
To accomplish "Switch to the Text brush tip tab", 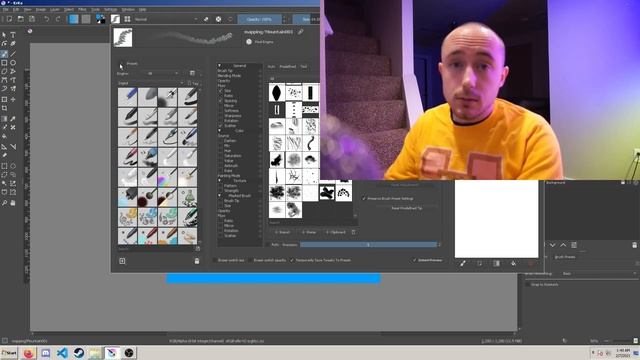I will click(304, 66).
